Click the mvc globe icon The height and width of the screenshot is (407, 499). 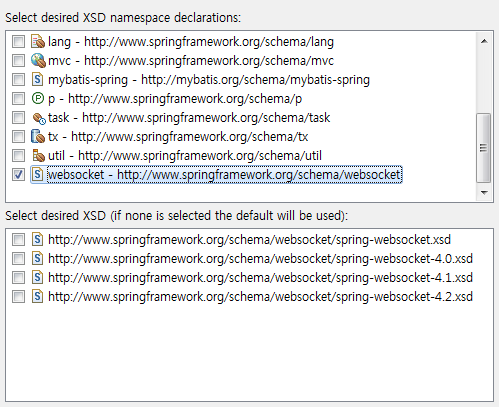pyautogui.click(x=38, y=61)
